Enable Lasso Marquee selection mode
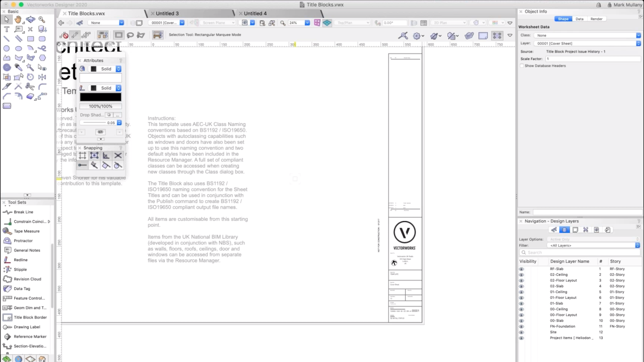This screenshot has width=644, height=362. tap(130, 35)
